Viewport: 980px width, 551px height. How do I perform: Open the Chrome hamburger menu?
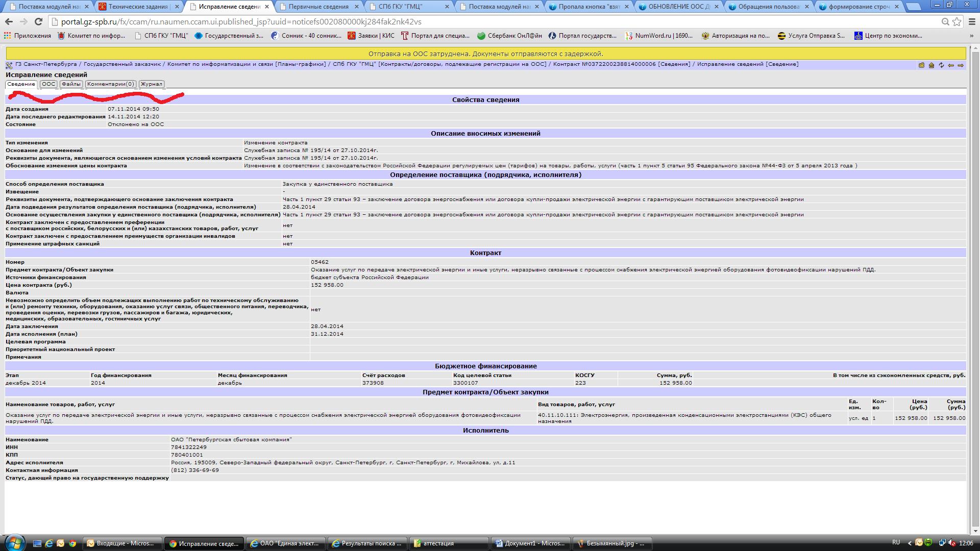[x=971, y=22]
